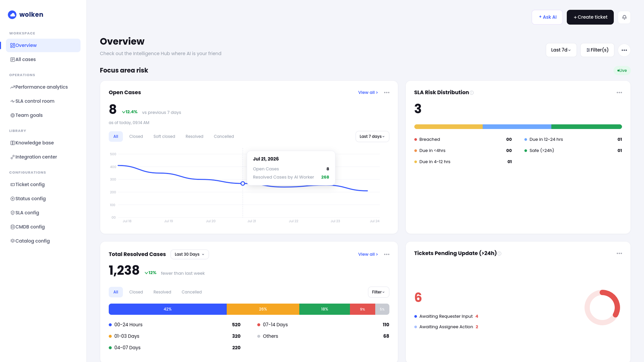Go to the All cases page
The image size is (644, 362).
tap(43, 59)
